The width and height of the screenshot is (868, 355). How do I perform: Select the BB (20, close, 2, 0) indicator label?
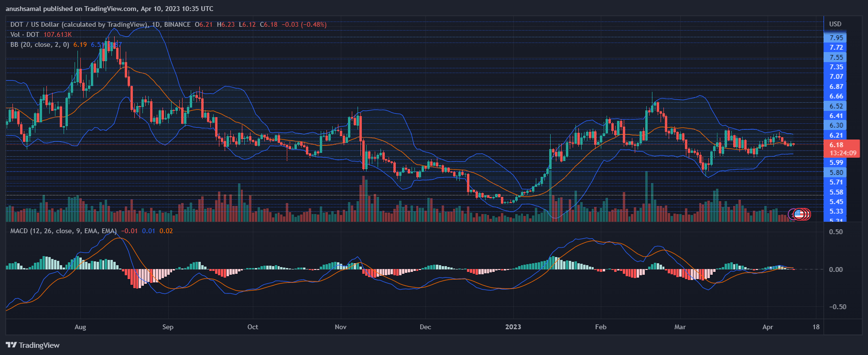click(x=40, y=44)
